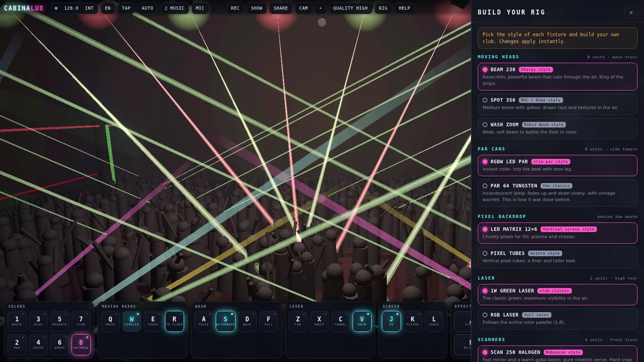644x362 pixels.
Task: Toggle the J VU screen pad
Action: click(391, 321)
